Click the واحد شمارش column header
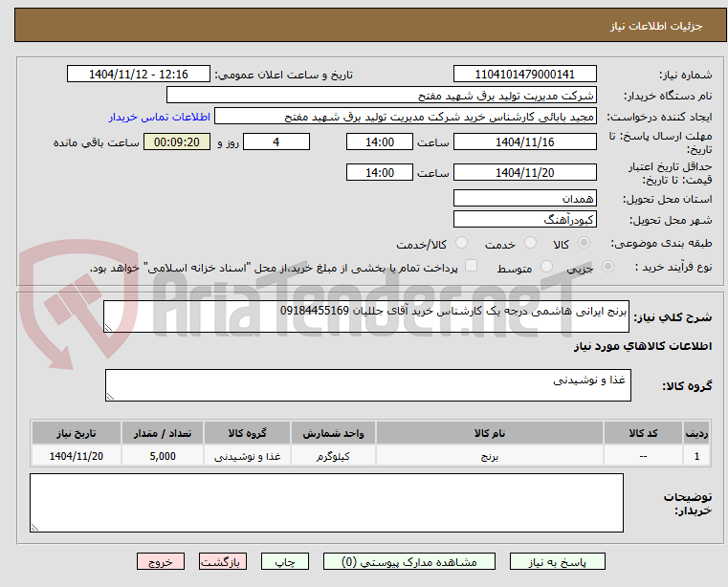Viewport: 728px width, 587px height. tap(333, 433)
